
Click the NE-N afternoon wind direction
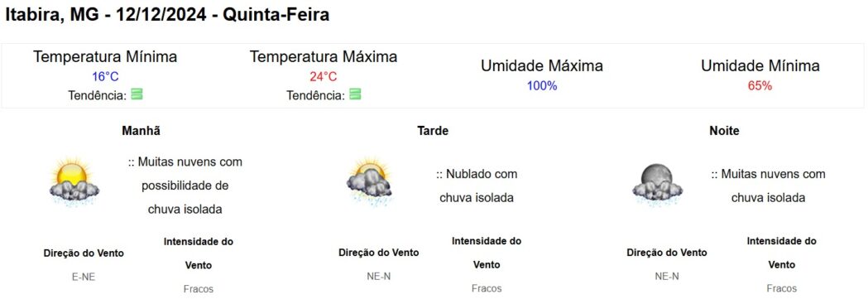click(x=379, y=277)
